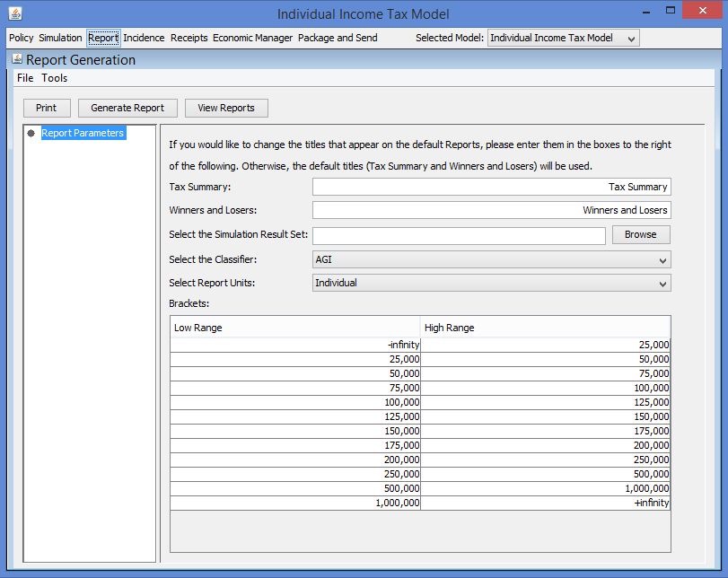Select the high range cell in the 200,000 row
The image size is (728, 578).
[545, 460]
